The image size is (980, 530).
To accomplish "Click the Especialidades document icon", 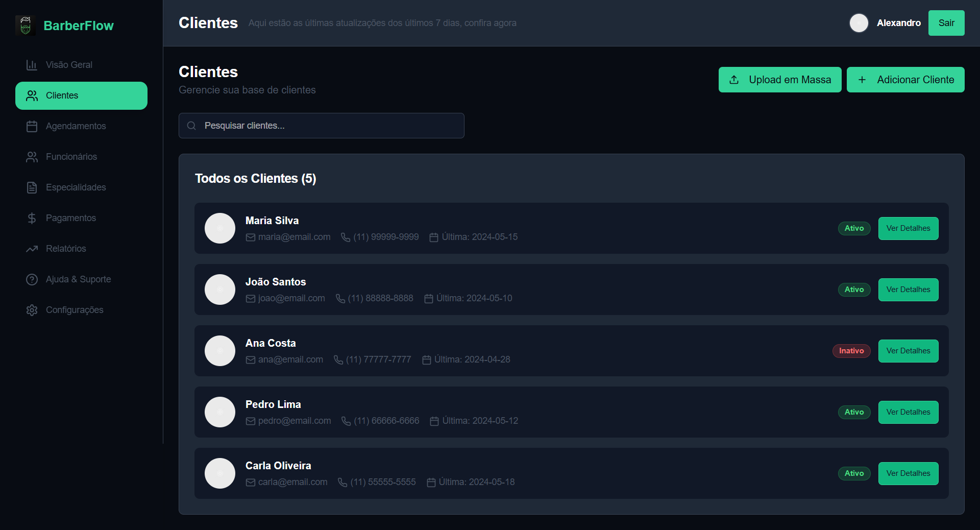I will [x=32, y=187].
